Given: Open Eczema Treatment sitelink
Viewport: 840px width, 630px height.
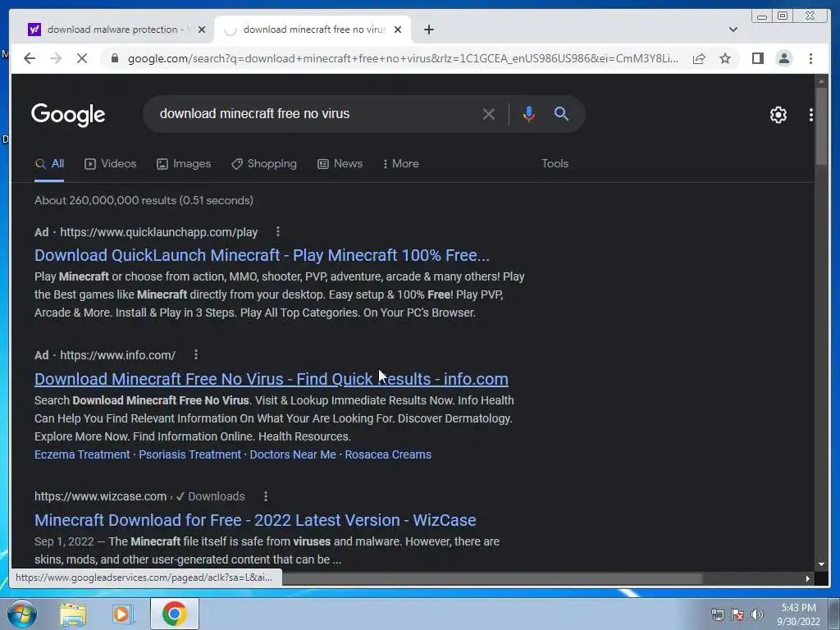Looking at the screenshot, I should pos(82,454).
